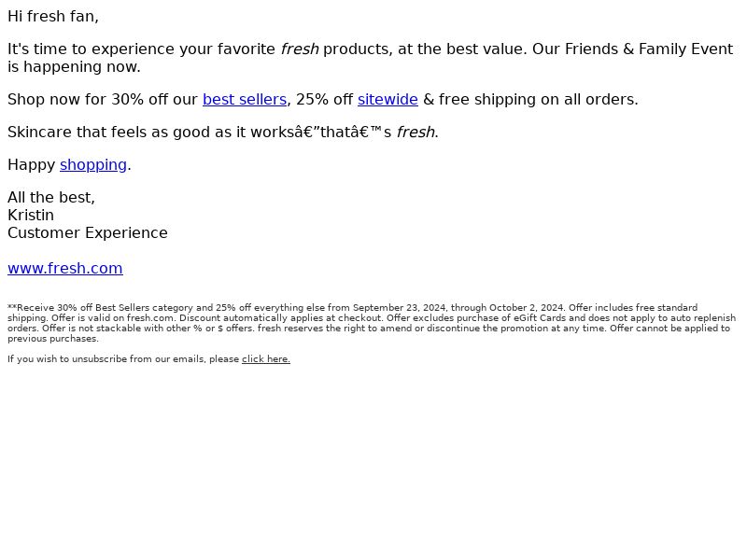Click the 'All the best,' closing line
This screenshot has width=747, height=560.
tap(51, 197)
